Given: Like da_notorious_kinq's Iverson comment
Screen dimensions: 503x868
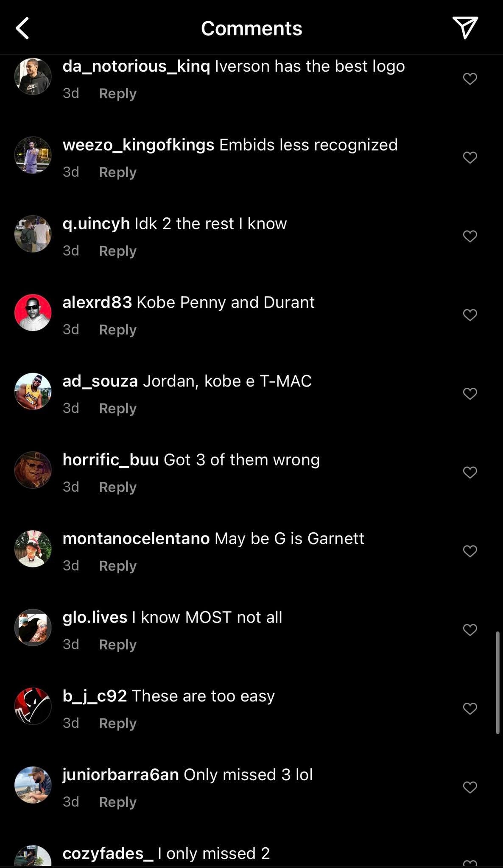Looking at the screenshot, I should [x=470, y=79].
